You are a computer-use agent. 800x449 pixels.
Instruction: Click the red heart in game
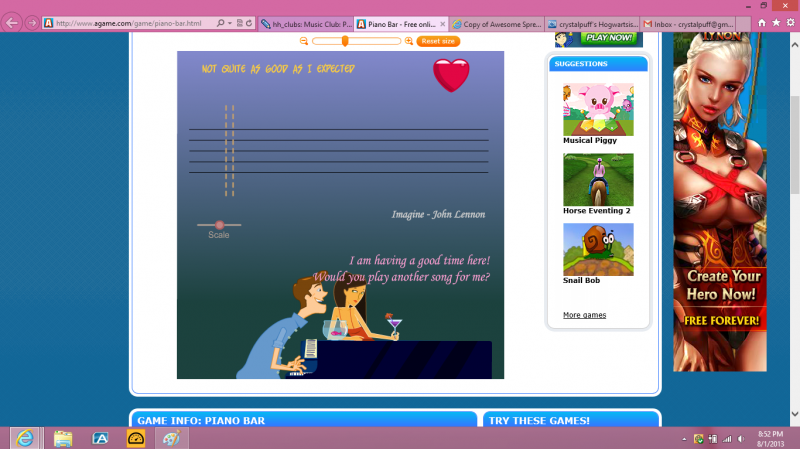click(451, 75)
